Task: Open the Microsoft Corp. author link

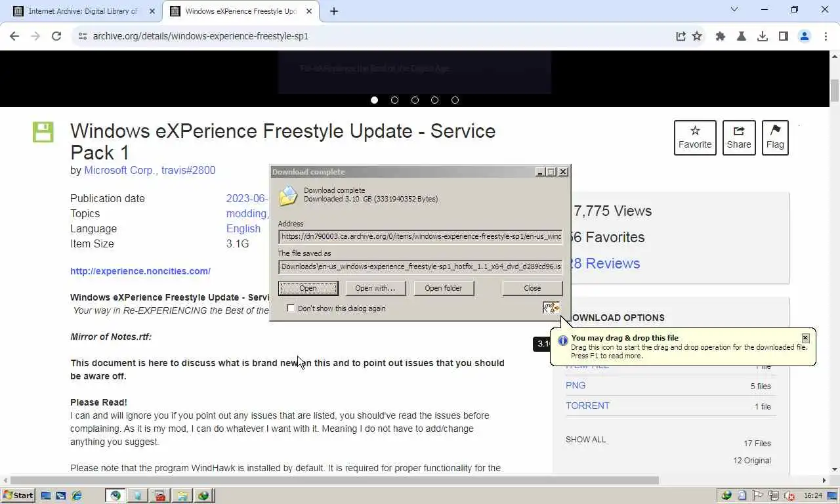Action: point(121,170)
